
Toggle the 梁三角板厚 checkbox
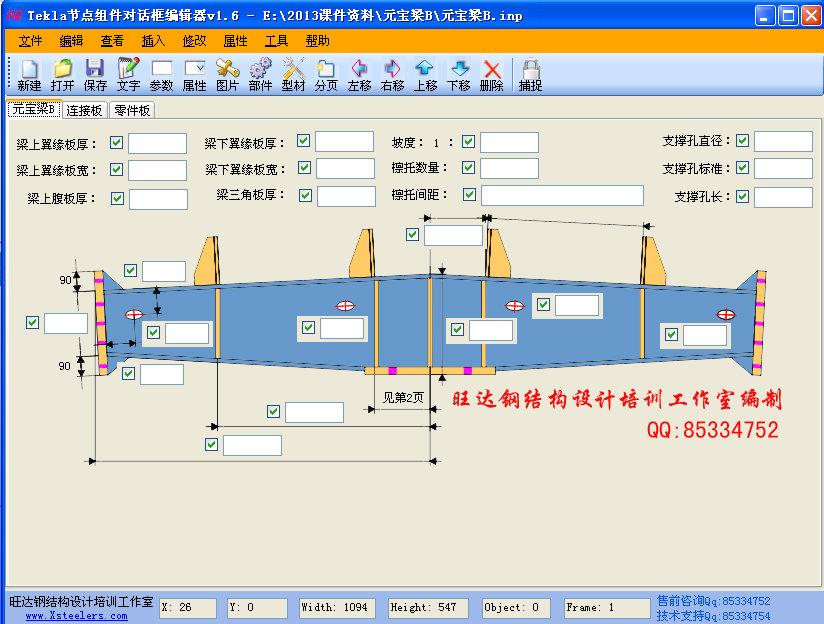click(x=305, y=196)
